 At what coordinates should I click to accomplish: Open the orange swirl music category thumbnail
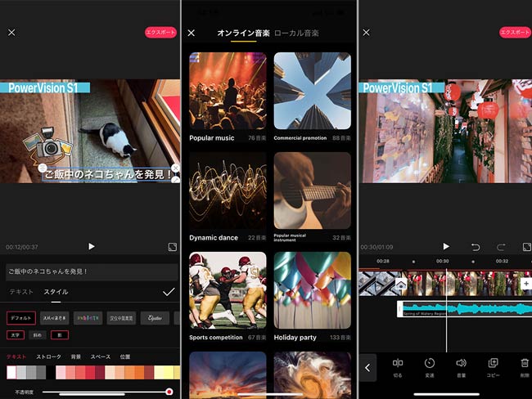coord(312,375)
